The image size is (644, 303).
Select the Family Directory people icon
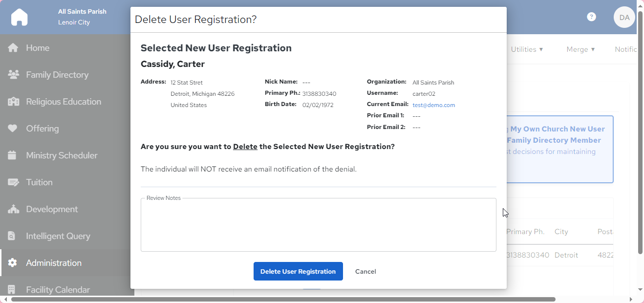(x=13, y=75)
